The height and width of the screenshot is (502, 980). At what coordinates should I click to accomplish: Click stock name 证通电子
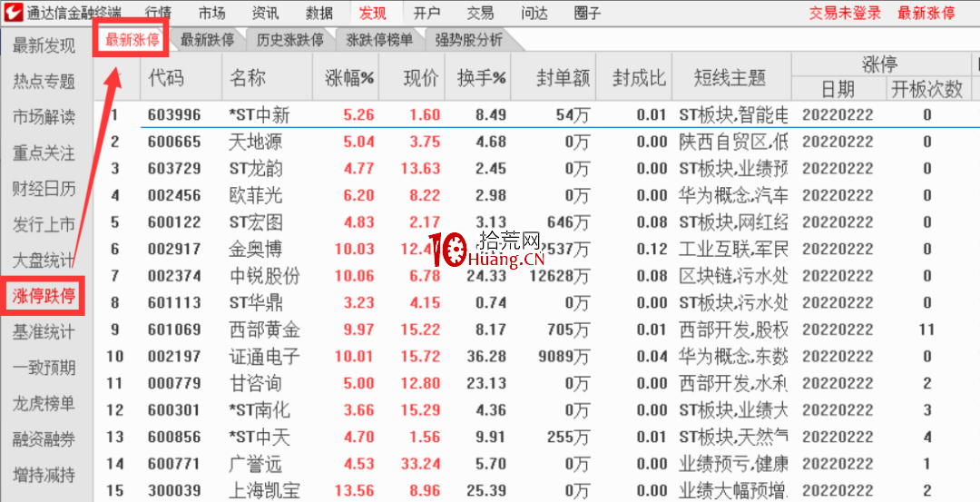pos(264,357)
